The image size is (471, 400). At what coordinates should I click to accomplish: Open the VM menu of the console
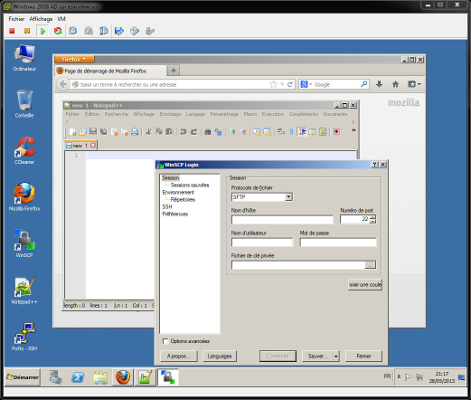click(x=61, y=19)
